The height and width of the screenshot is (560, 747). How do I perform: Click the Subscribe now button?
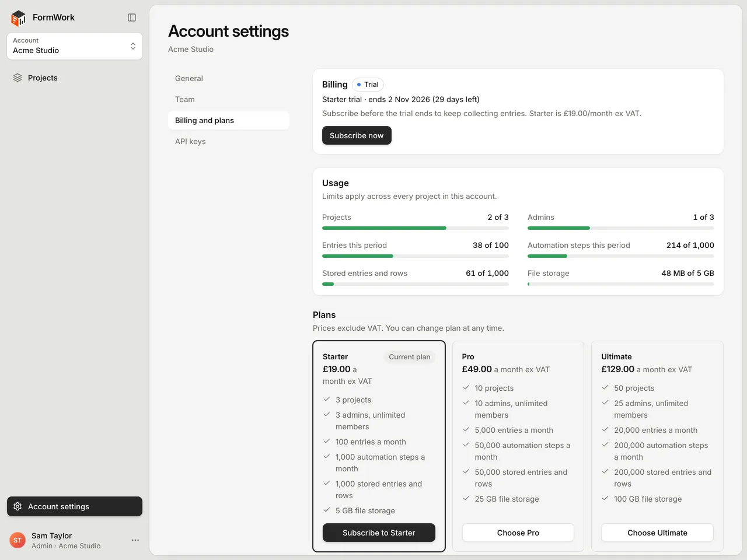(357, 135)
